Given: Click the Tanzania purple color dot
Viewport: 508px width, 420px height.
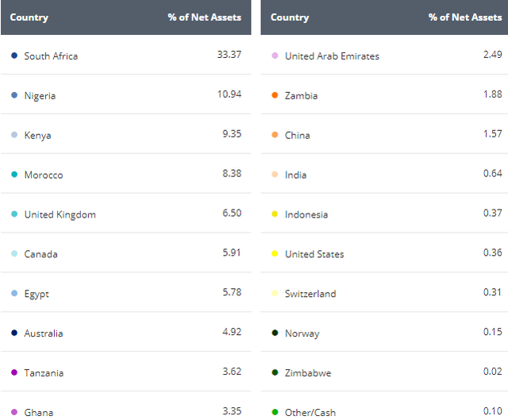Looking at the screenshot, I should point(14,372).
